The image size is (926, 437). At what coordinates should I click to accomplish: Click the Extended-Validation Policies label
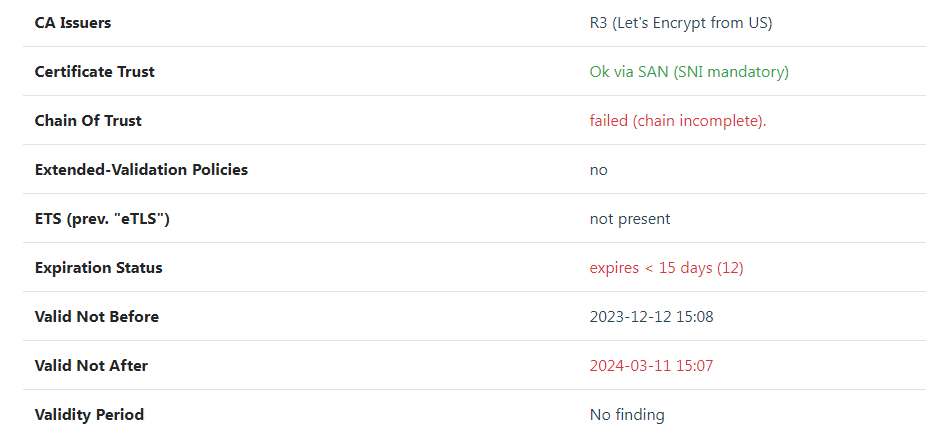pyautogui.click(x=141, y=169)
